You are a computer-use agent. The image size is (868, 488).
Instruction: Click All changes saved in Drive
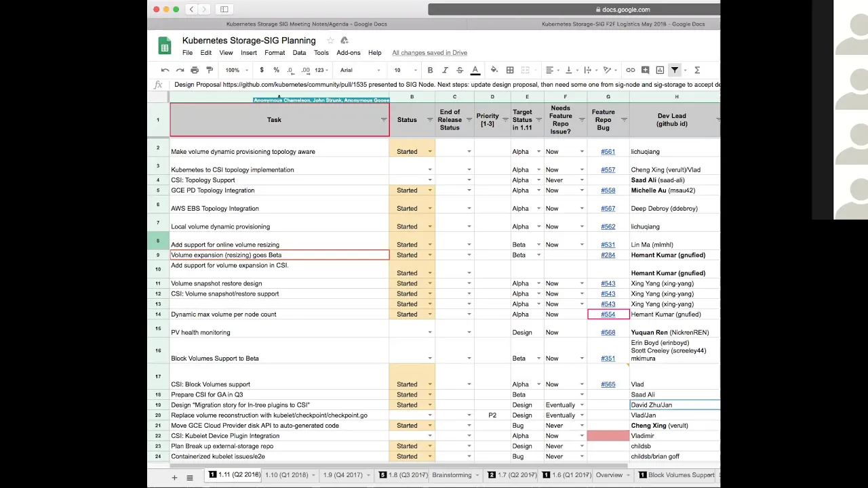(x=429, y=53)
